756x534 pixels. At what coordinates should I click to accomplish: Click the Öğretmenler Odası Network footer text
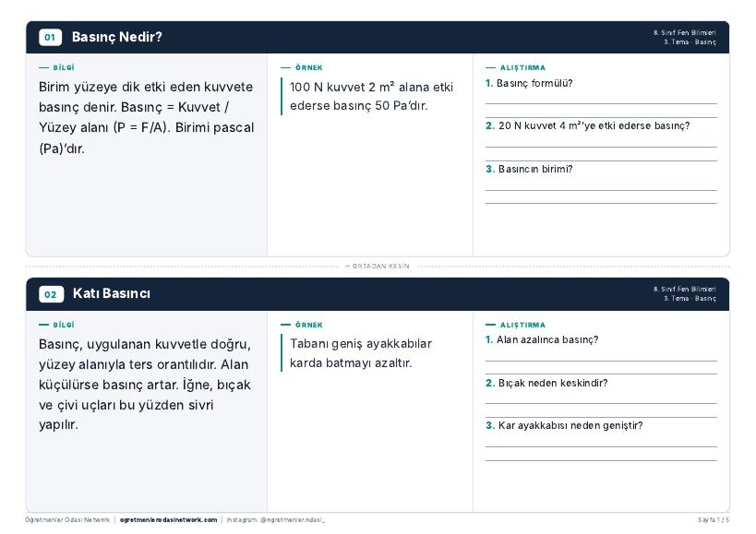pyautogui.click(x=67, y=520)
